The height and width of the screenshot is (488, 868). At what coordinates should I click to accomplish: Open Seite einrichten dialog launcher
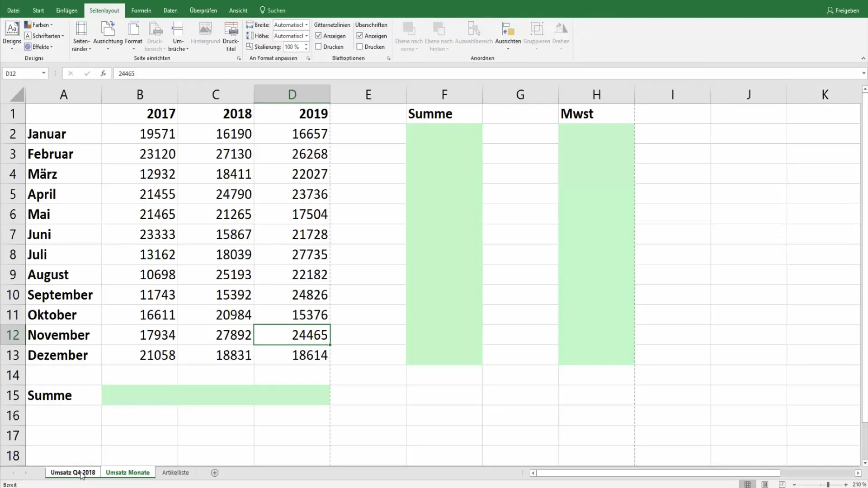[239, 58]
